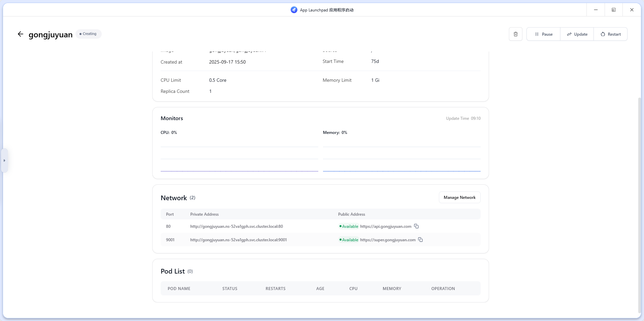Click the Creating status badge
Image resolution: width=644 pixels, height=321 pixels.
[x=88, y=34]
